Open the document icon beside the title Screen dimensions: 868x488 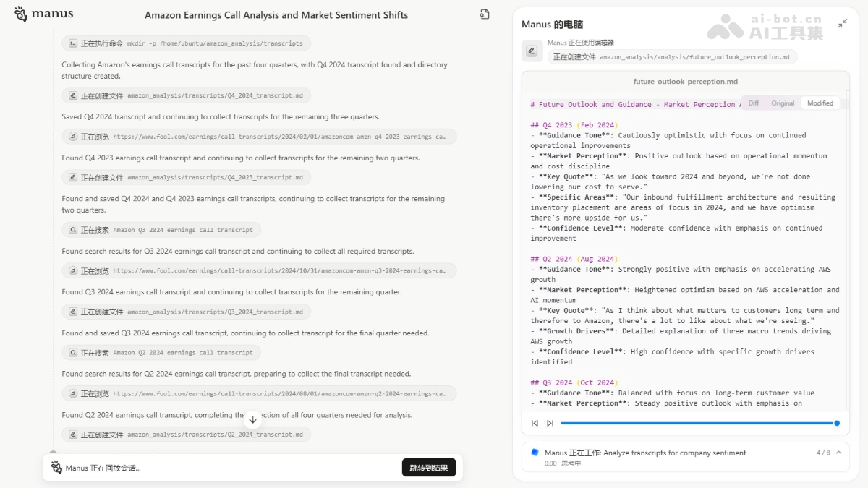[x=485, y=14]
